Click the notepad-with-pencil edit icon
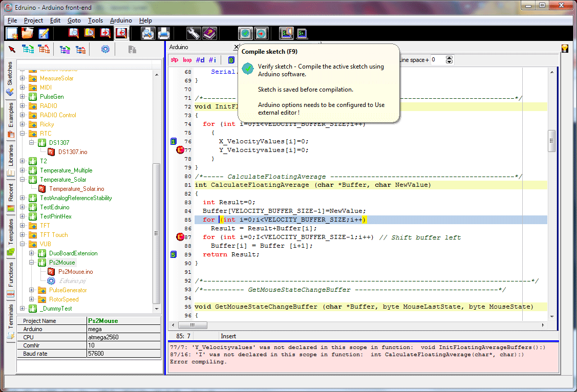Image resolution: width=577 pixels, height=392 pixels. tap(44, 33)
